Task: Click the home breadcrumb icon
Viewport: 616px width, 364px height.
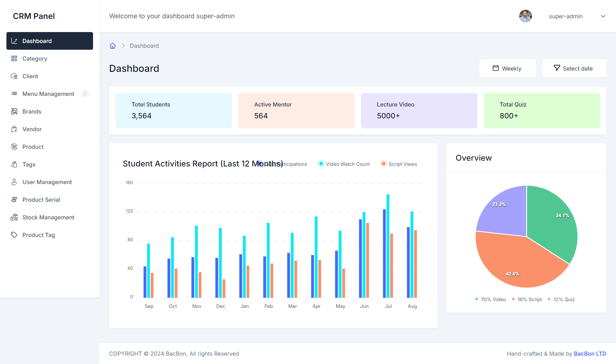Action: point(113,46)
